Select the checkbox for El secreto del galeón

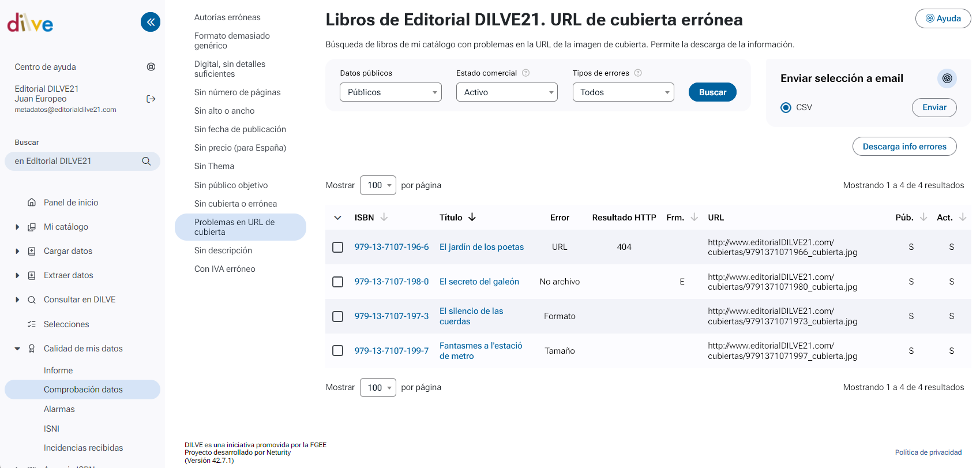coord(338,282)
